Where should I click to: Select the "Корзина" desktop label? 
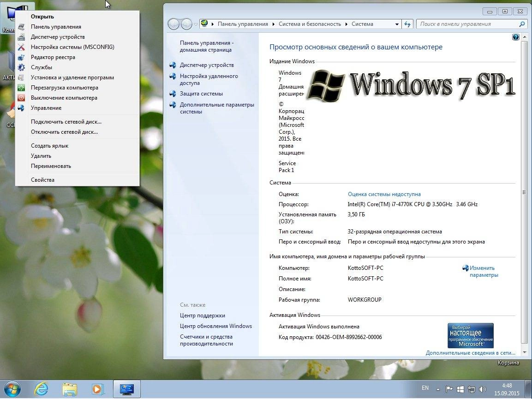click(508, 363)
